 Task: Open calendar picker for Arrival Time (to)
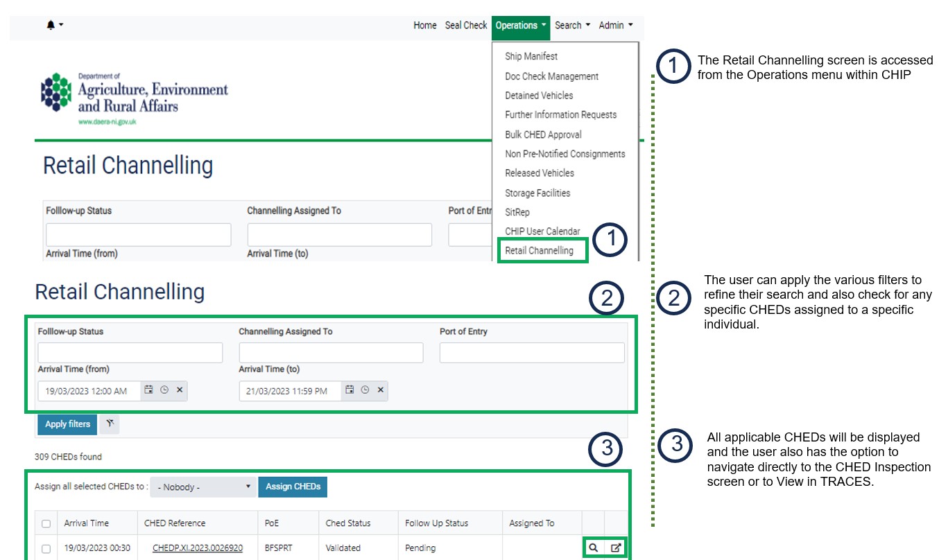pyautogui.click(x=350, y=390)
